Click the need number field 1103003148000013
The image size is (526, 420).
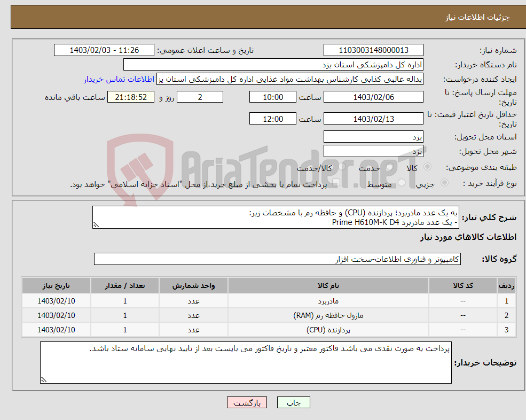pyautogui.click(x=373, y=50)
